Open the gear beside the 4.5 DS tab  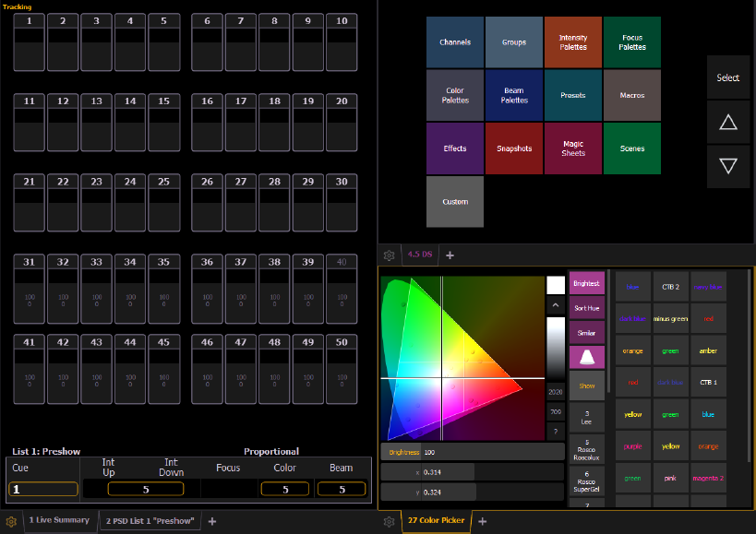pos(389,255)
